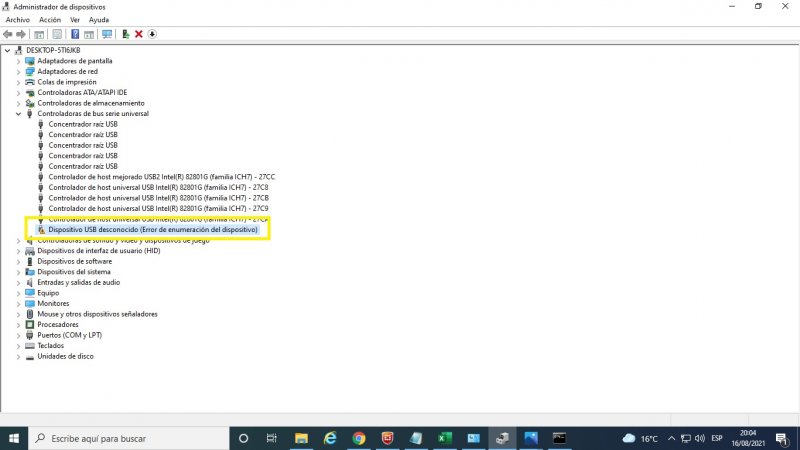Toggle the action pane toolbar icon
This screenshot has height=450, width=800.
coord(89,34)
